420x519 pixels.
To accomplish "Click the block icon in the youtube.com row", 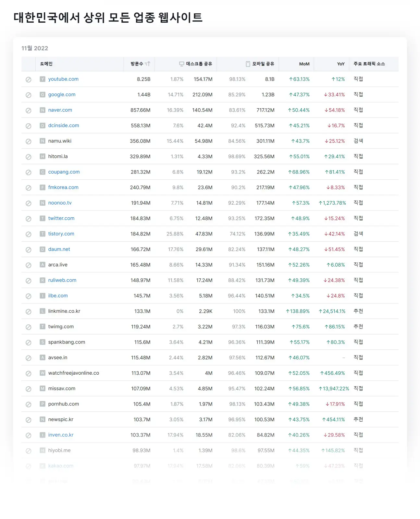I will (x=29, y=79).
